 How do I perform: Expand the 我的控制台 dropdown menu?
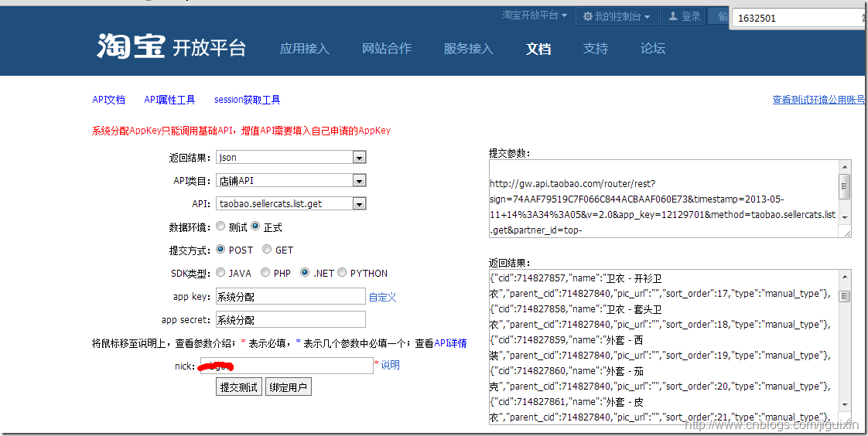(x=617, y=16)
